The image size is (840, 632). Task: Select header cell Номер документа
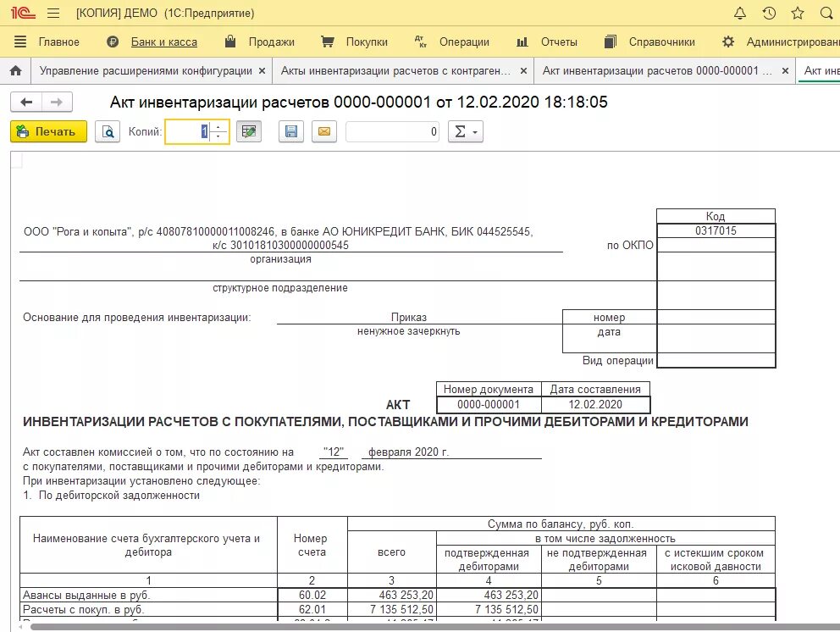[x=489, y=389]
